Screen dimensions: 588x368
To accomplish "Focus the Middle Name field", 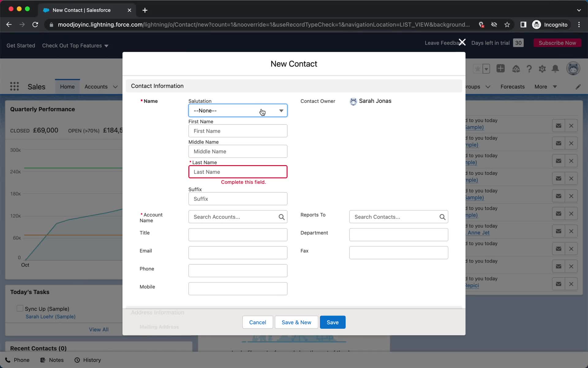I will (238, 151).
